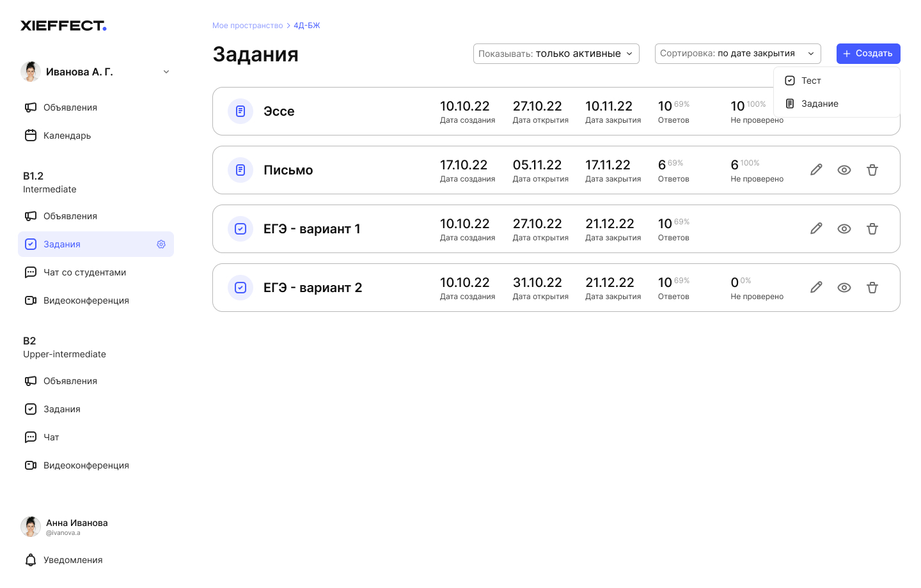Open Анна Иванова user avatar
The width and height of the screenshot is (921, 588).
31,527
